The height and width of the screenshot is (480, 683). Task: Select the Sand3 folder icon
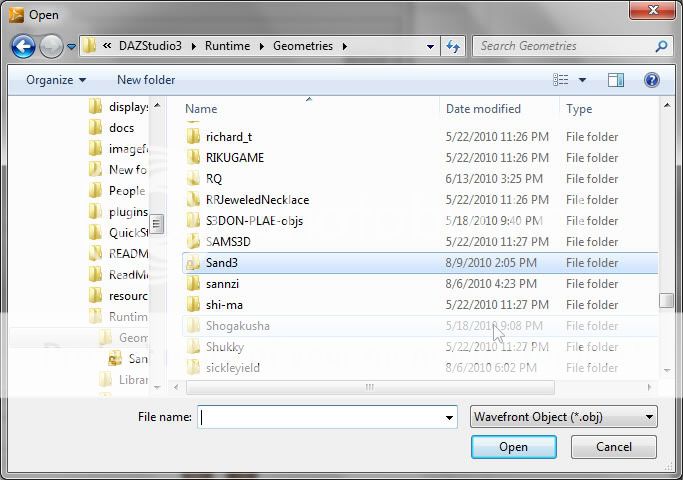click(194, 263)
